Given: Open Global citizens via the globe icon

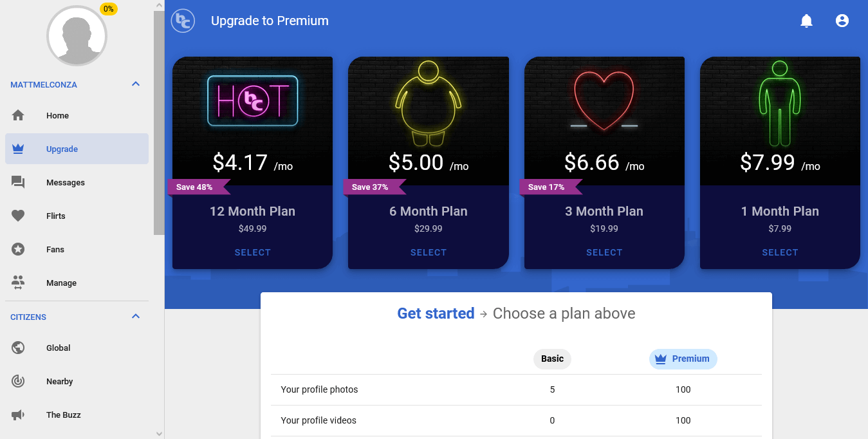Looking at the screenshot, I should (x=18, y=348).
